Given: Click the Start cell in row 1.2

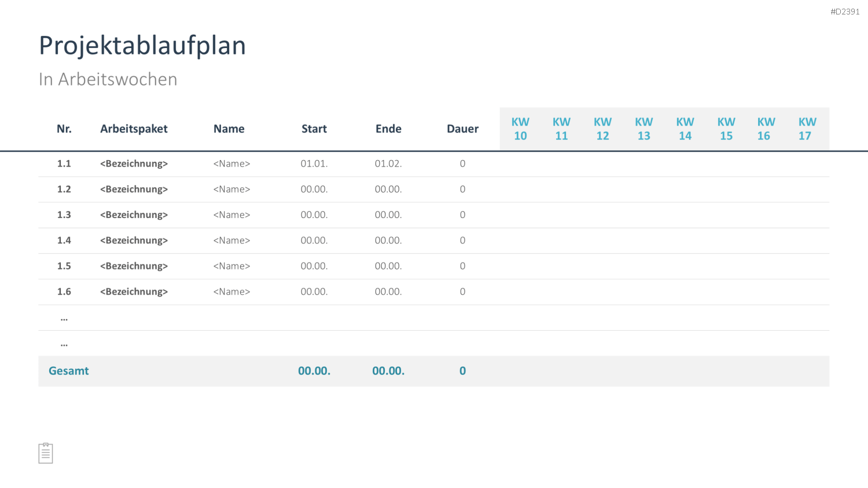Looking at the screenshot, I should coord(314,189).
